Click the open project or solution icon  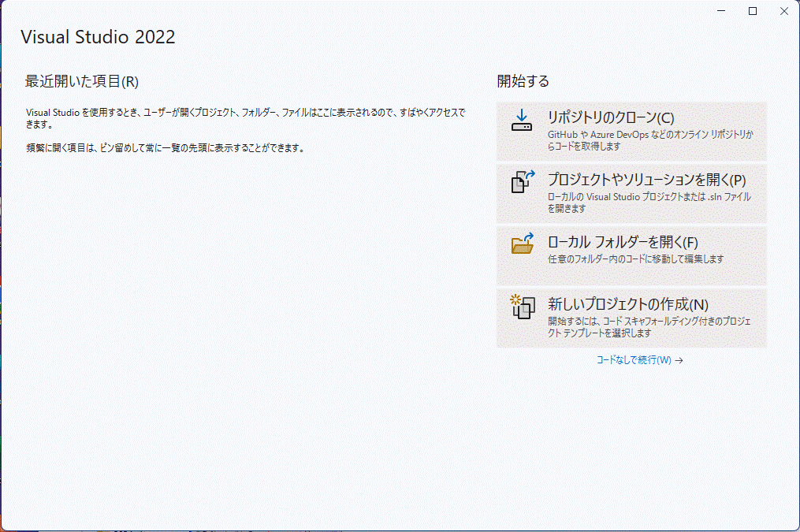523,182
